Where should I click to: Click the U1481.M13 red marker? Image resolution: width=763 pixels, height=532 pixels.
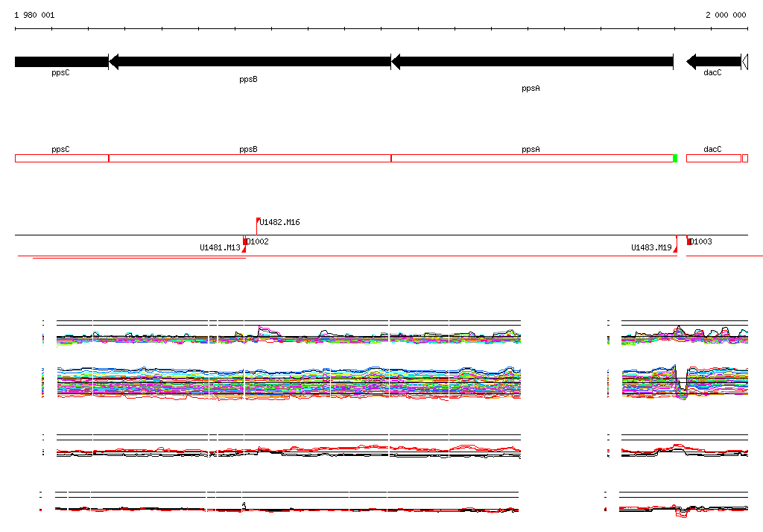coord(244,249)
